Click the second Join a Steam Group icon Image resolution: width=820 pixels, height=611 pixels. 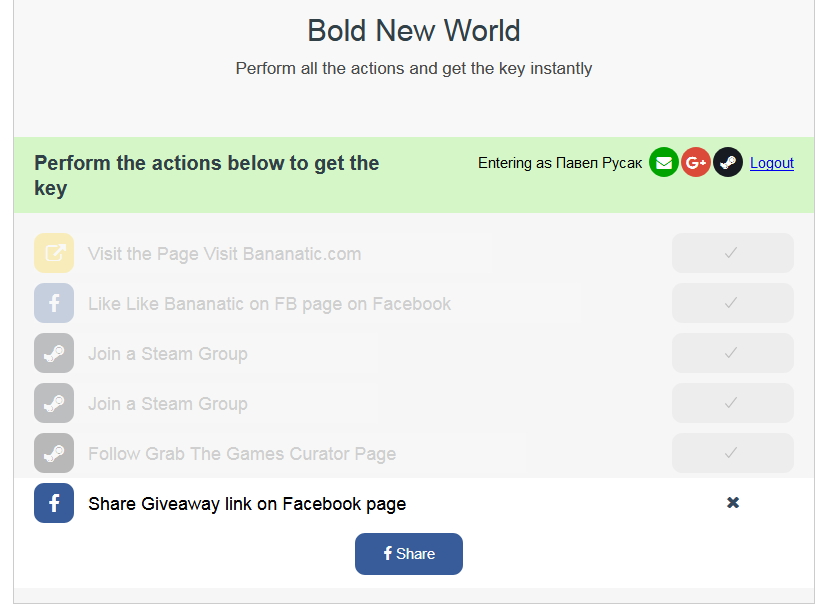pos(54,403)
